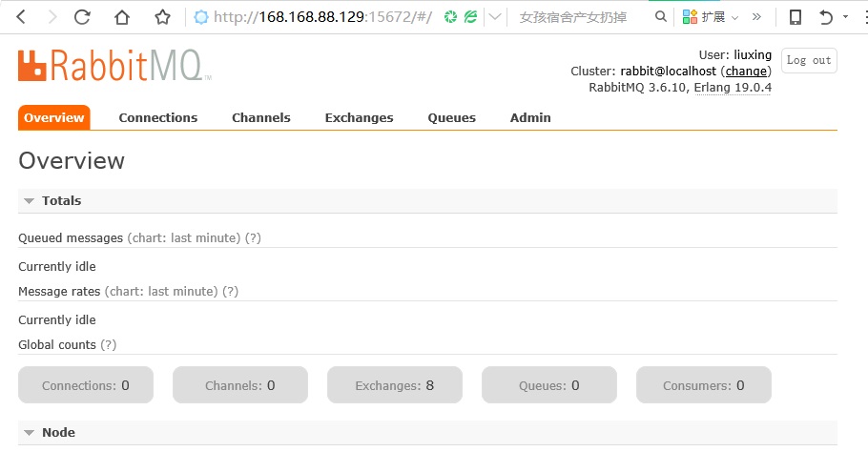Viewport: 868px width, 452px height.
Task: Open the 扩展 extensions menu
Action: point(711,17)
